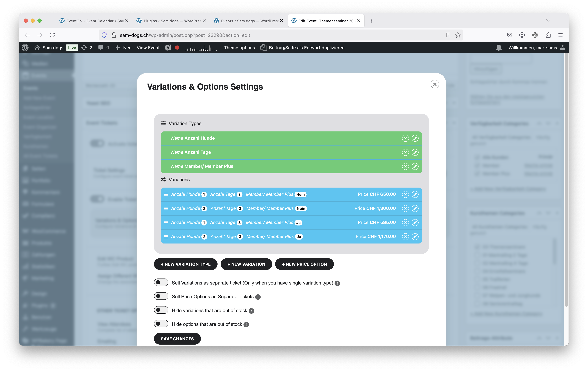Delete the CHF 1,300.00 variation
588x371 pixels.
click(405, 208)
